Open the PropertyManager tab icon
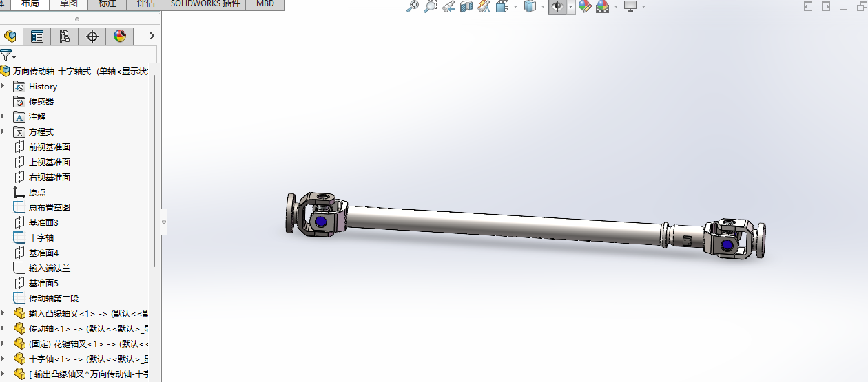Viewport: 868px width, 382px height. coord(37,36)
